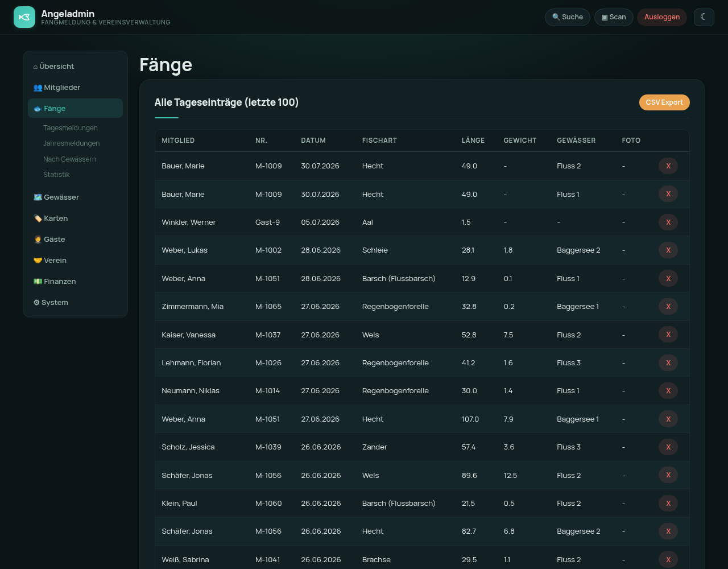This screenshot has height=569, width=728.
Task: Delete Weber, Lukas Schleie entry
Action: tap(668, 250)
